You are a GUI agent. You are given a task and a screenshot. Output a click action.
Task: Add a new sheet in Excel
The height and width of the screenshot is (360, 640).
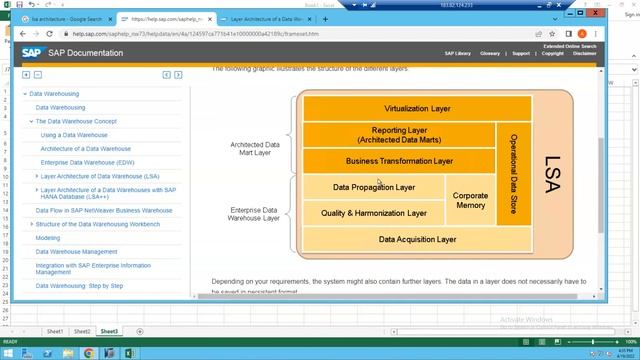[140, 331]
